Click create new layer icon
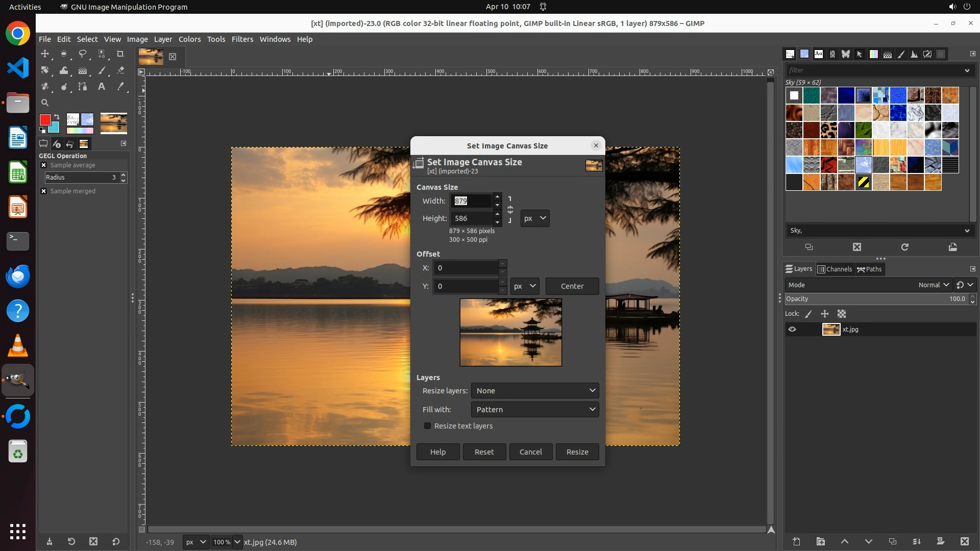The image size is (980, 551). click(796, 541)
